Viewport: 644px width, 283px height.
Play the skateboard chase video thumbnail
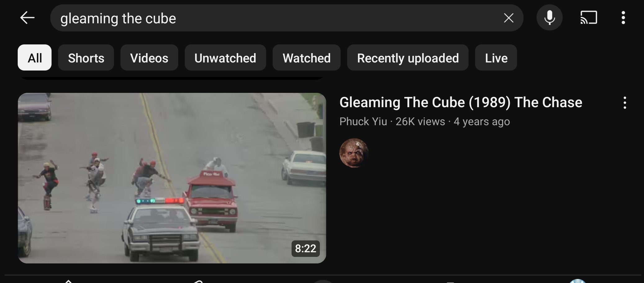pos(172,178)
